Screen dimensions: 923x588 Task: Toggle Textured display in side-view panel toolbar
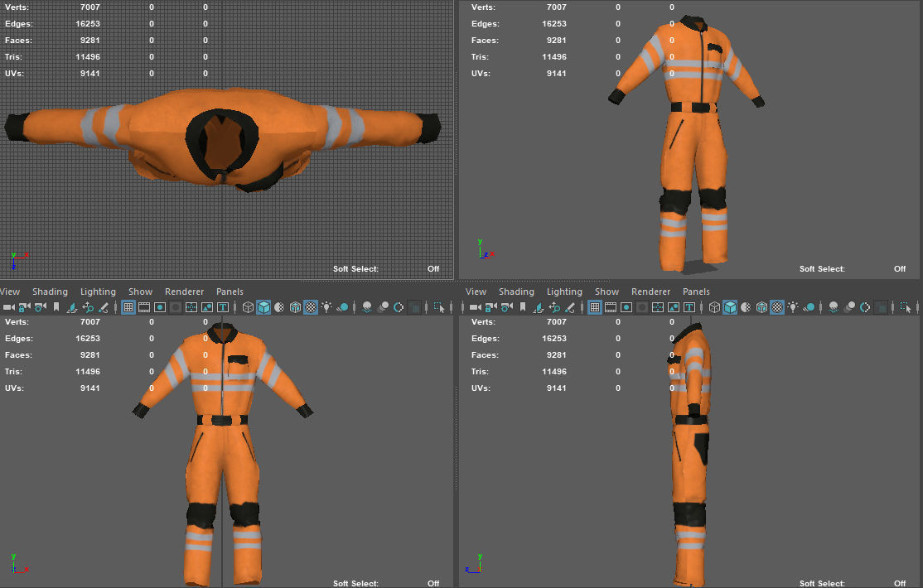[777, 307]
